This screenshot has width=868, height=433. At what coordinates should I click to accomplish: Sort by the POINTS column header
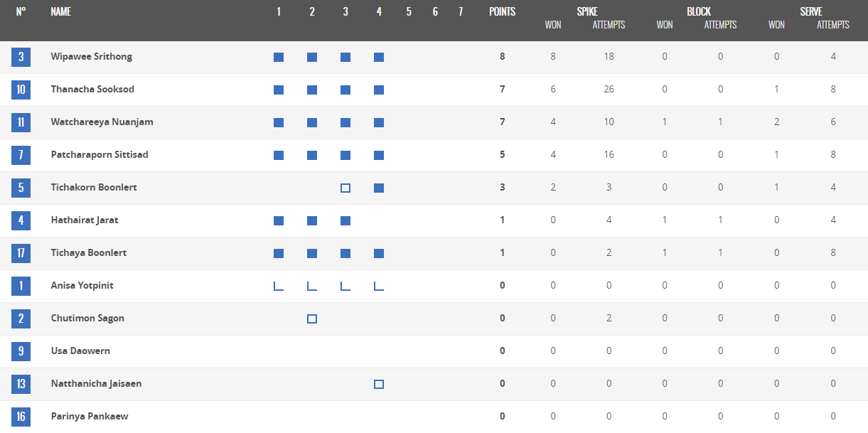(x=503, y=12)
